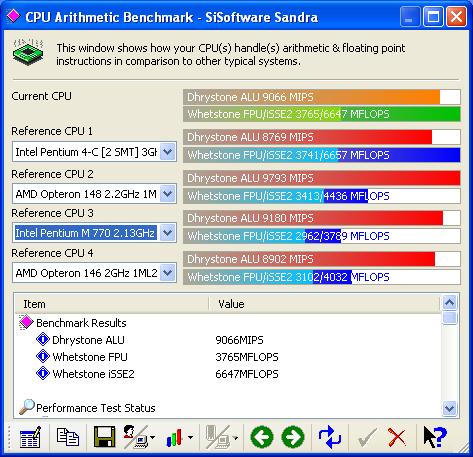The image size is (473, 457).
Task: Open Reference CPU 1 dropdown list
Action: click(167, 152)
